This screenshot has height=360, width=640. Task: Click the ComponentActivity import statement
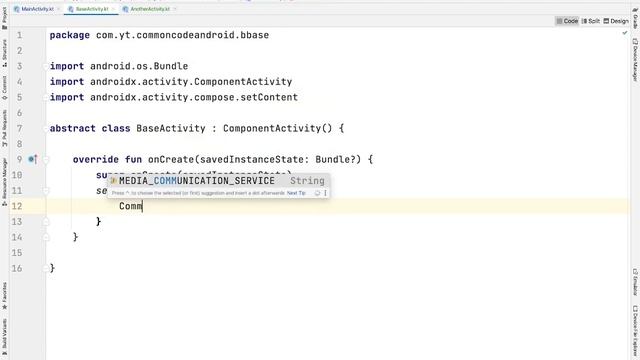click(x=171, y=82)
